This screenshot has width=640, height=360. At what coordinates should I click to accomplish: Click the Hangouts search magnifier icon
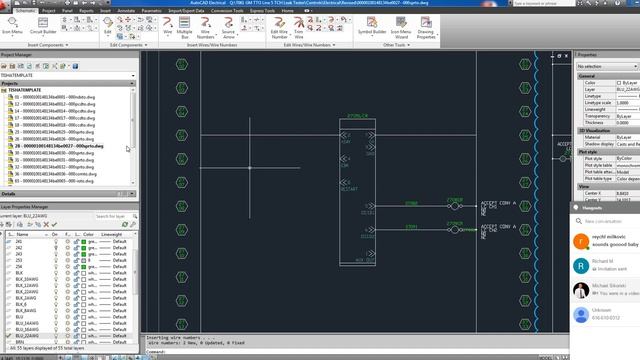click(579, 221)
